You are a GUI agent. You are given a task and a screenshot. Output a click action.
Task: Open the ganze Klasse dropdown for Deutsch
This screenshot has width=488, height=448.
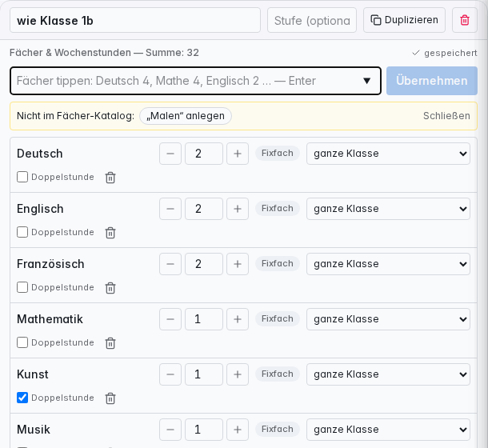tap(388, 154)
